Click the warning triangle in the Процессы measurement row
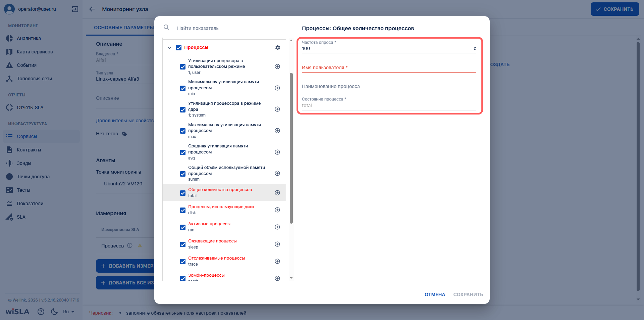The width and height of the screenshot is (644, 320). click(140, 245)
